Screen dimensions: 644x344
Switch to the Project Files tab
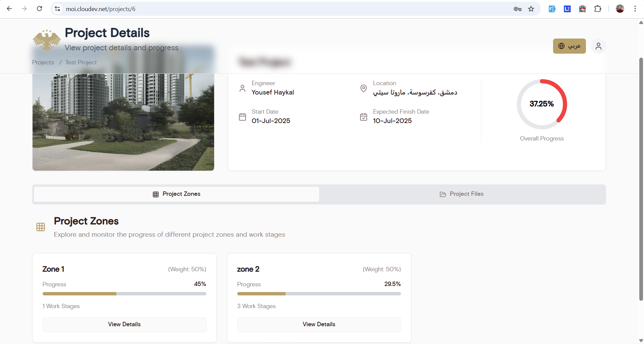(462, 194)
